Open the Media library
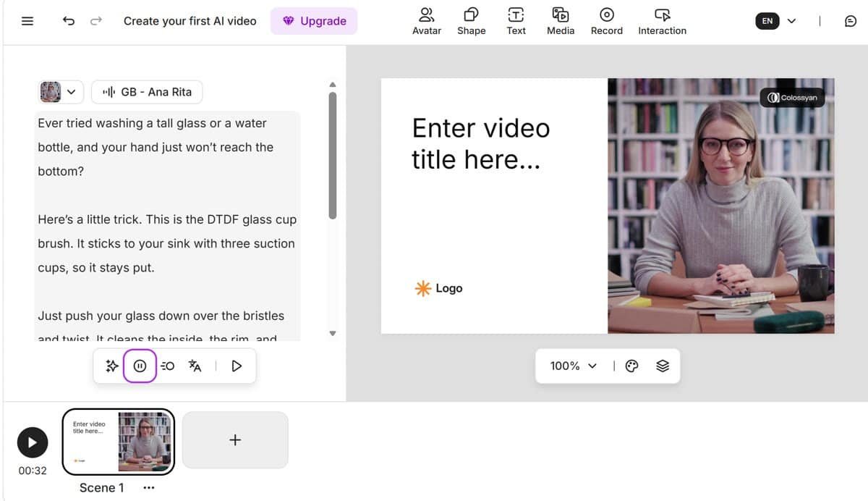This screenshot has height=501, width=868. (x=561, y=21)
